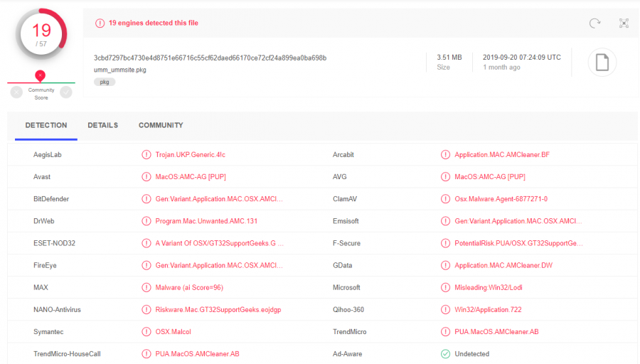Click the file type document icon
This screenshot has width=640, height=364.
(602, 63)
